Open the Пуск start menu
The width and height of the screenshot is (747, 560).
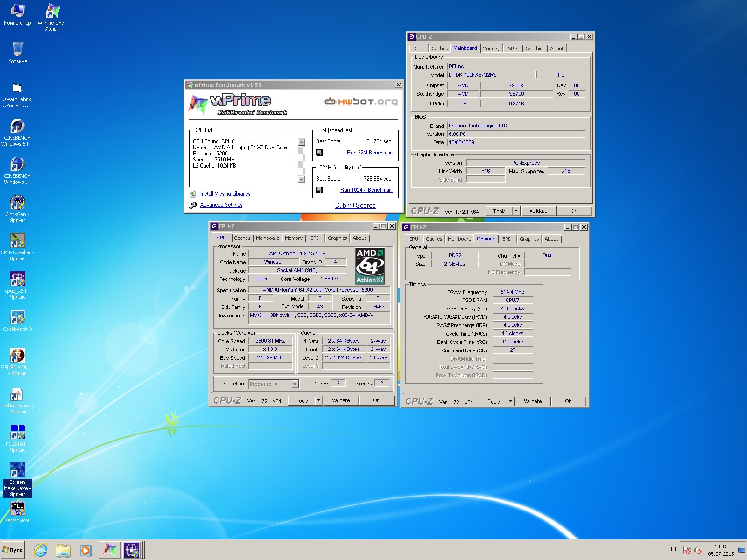click(x=13, y=550)
